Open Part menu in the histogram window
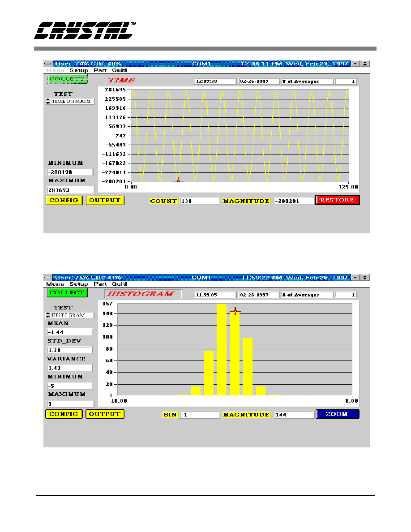The image size is (411, 532). point(100,284)
